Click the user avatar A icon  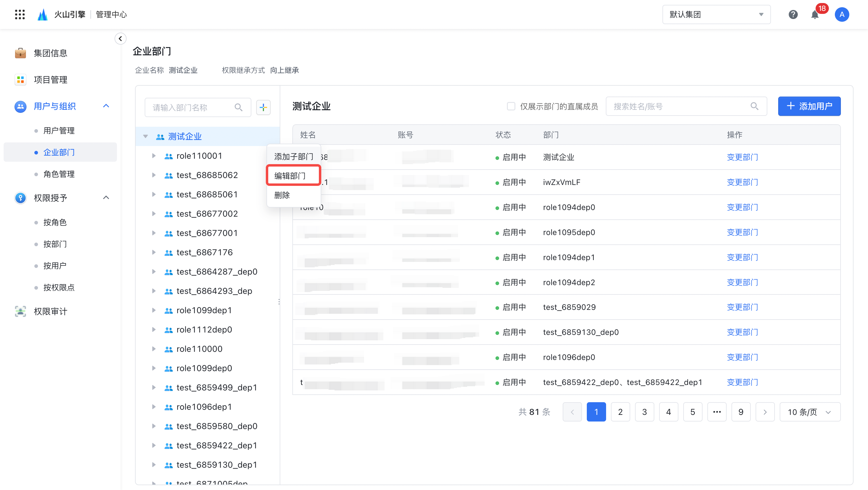coord(842,14)
